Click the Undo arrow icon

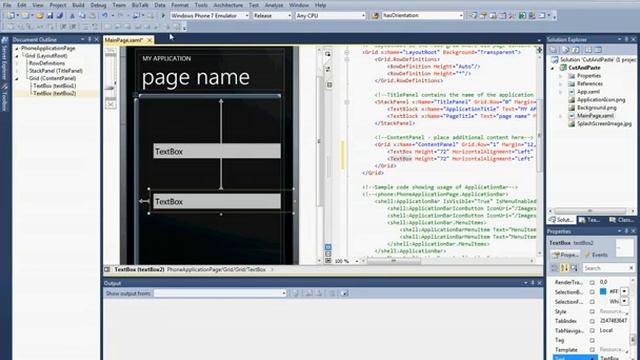(x=105, y=16)
